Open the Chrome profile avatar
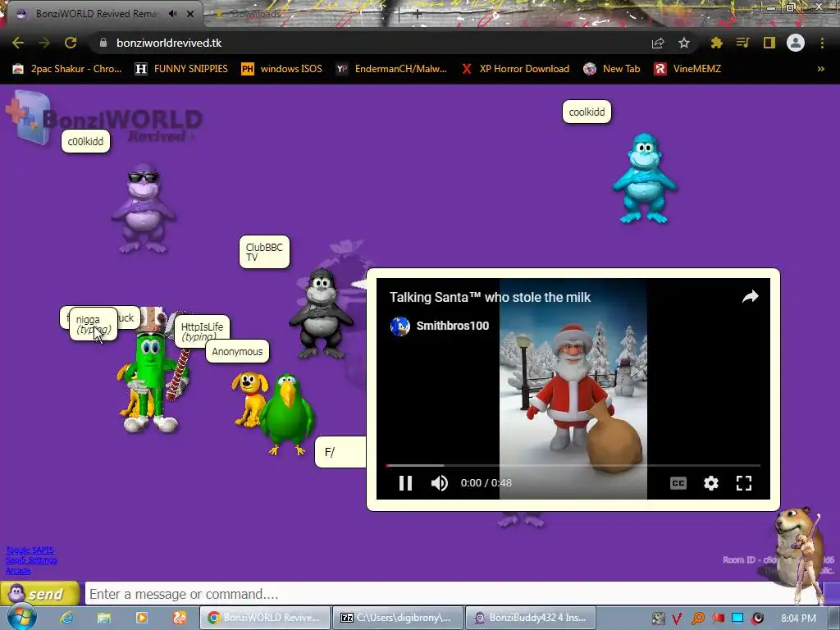840x630 pixels. click(795, 43)
